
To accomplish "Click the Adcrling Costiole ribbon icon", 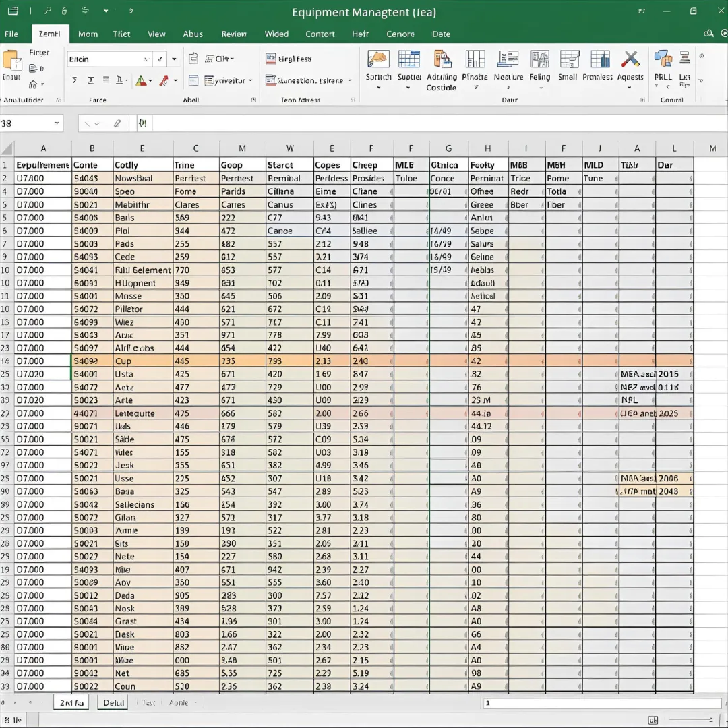I will [x=442, y=59].
